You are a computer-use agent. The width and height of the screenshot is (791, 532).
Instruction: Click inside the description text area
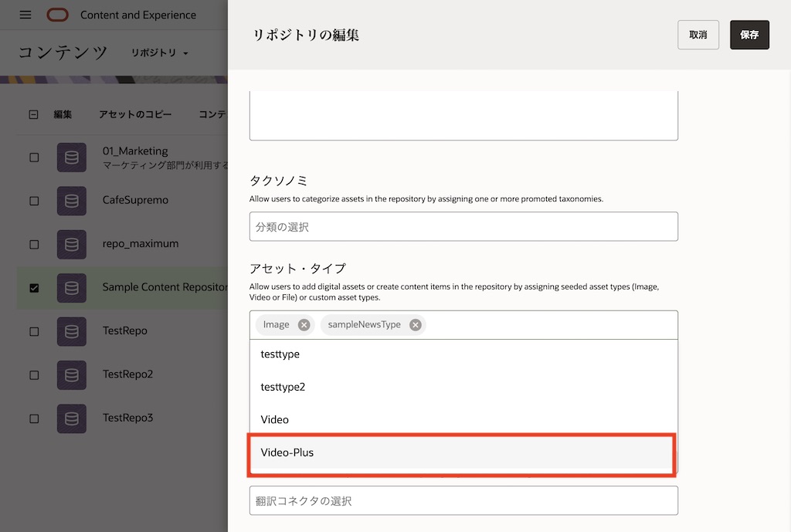[463, 116]
